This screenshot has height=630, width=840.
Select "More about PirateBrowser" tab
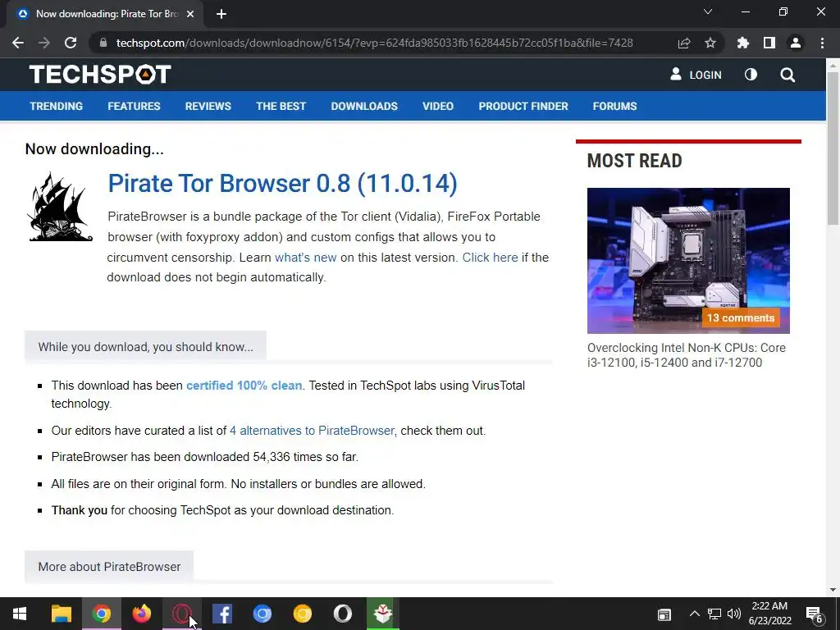coord(109,567)
